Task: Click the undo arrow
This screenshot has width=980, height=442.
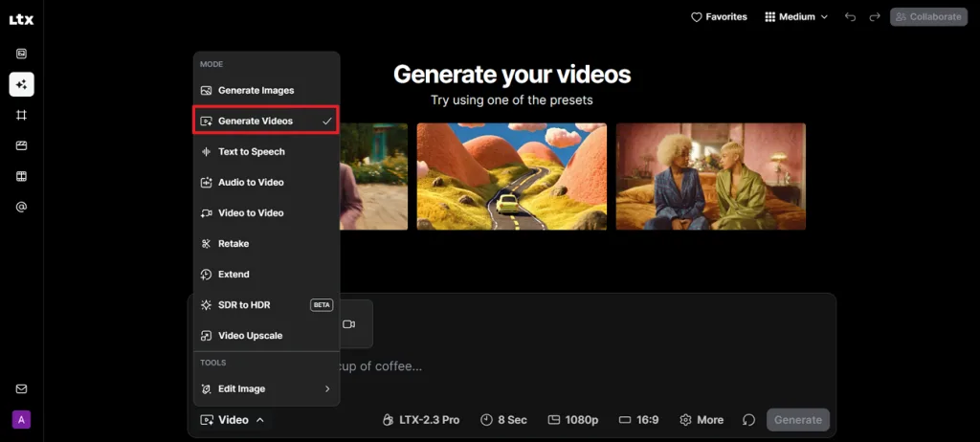Action: 850,17
